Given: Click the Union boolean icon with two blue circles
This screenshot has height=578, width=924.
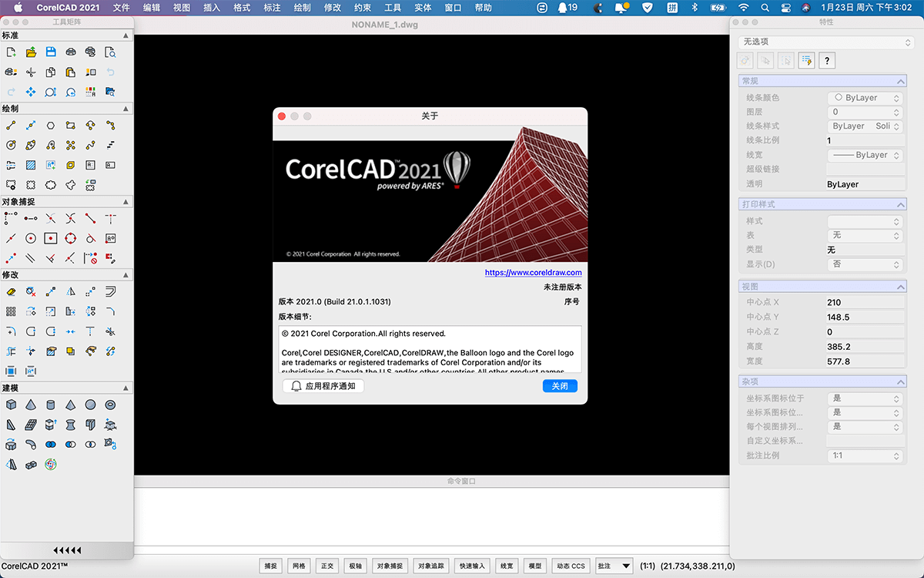Looking at the screenshot, I should 51,445.
